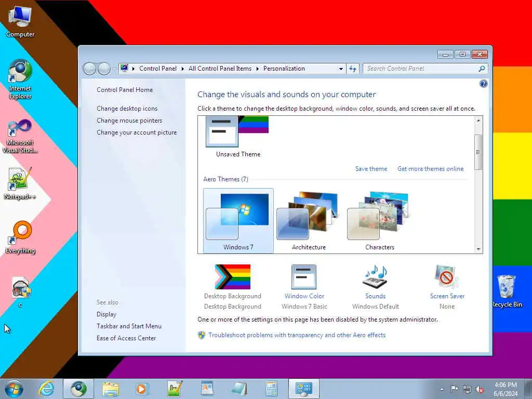532x399 pixels.
Task: Expand arrow after Control Panel breadcrumb
Action: tap(182, 69)
